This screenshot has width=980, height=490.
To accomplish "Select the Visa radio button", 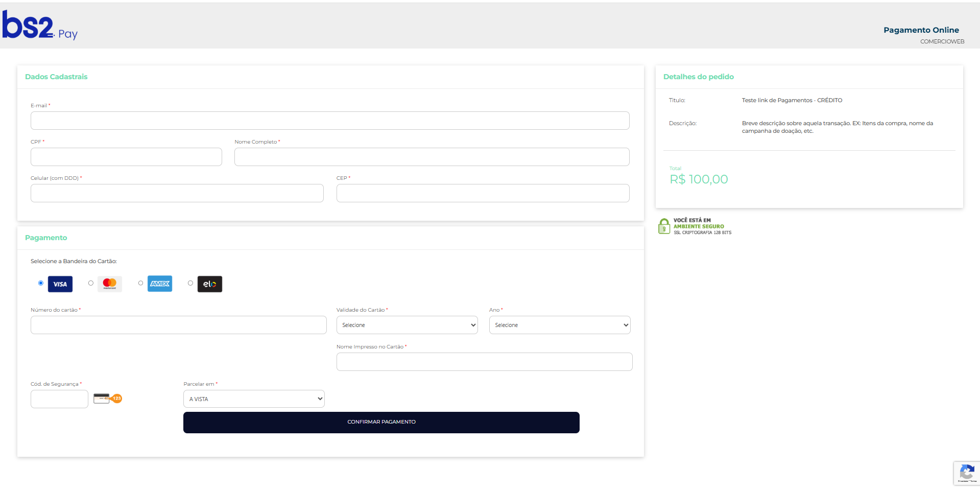I will 41,283.
